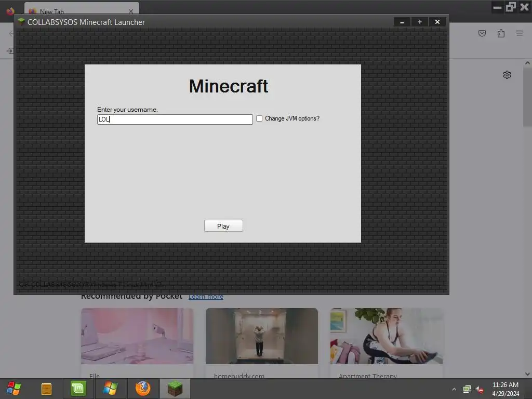Open the file archive taskbar icon
The image size is (532, 399).
[46, 389]
